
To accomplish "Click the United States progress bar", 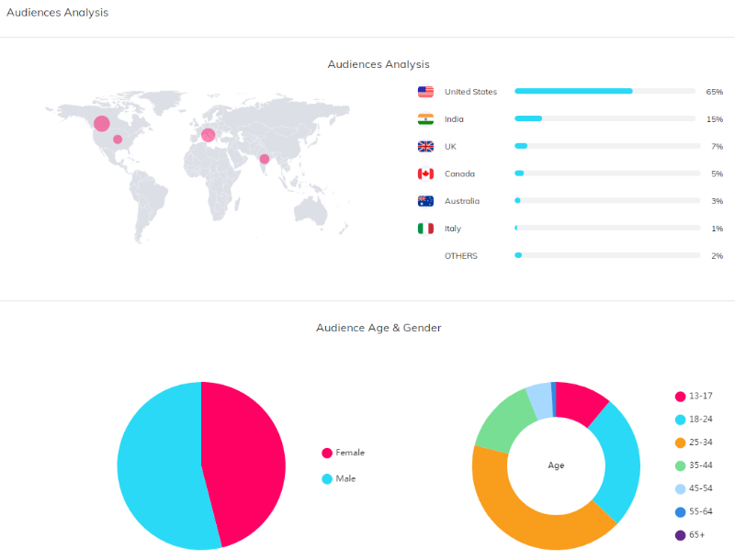I will pos(605,92).
